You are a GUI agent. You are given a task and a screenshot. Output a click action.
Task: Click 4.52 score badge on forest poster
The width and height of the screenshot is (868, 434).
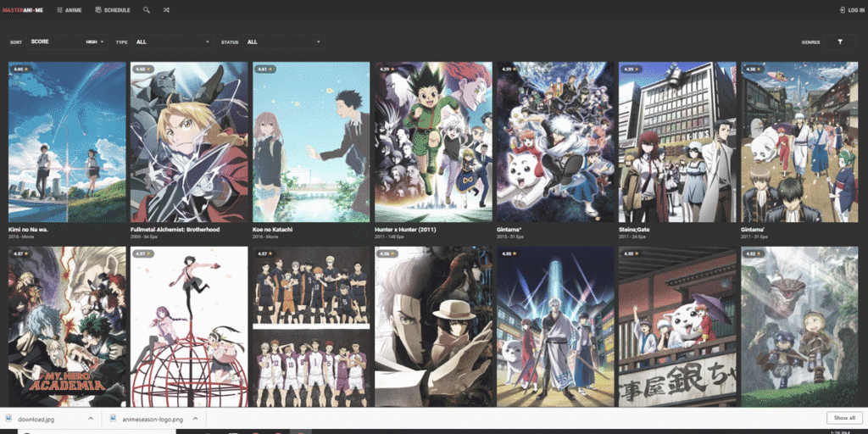point(754,254)
